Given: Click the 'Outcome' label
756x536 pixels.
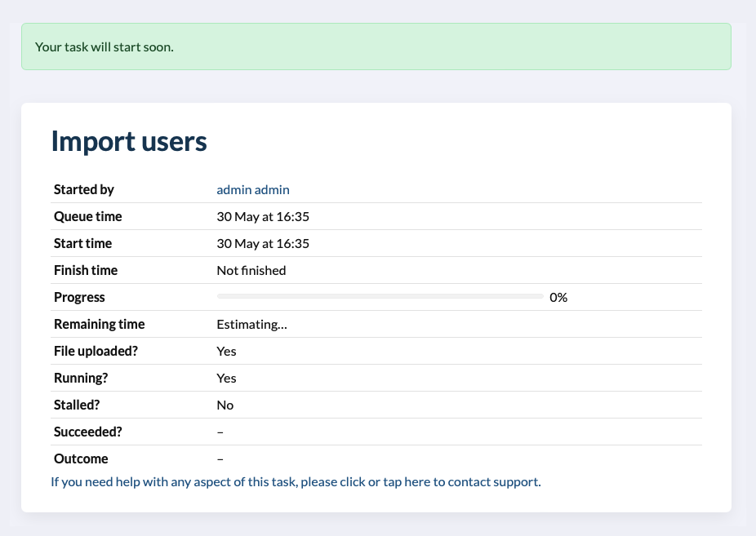Looking at the screenshot, I should 81,459.
